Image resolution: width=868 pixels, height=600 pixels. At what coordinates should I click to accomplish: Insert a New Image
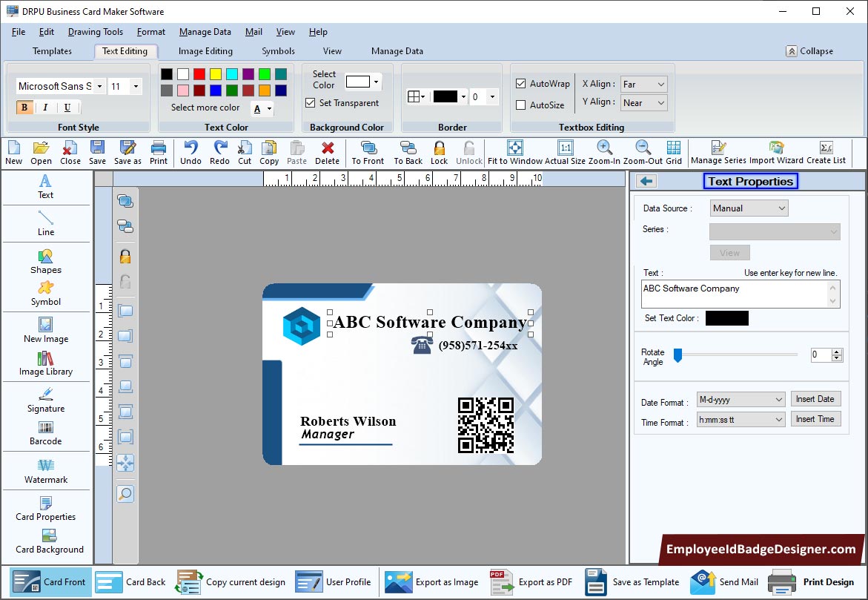click(x=45, y=330)
